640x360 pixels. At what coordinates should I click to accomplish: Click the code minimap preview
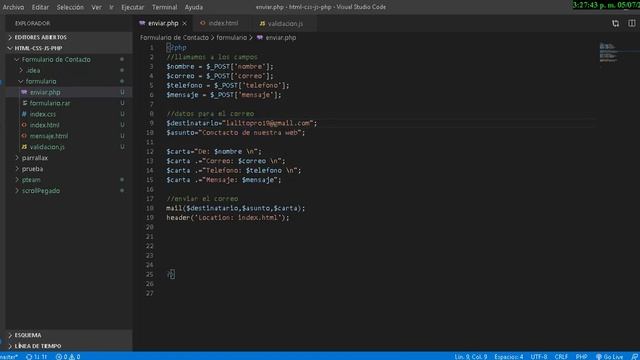click(608, 52)
